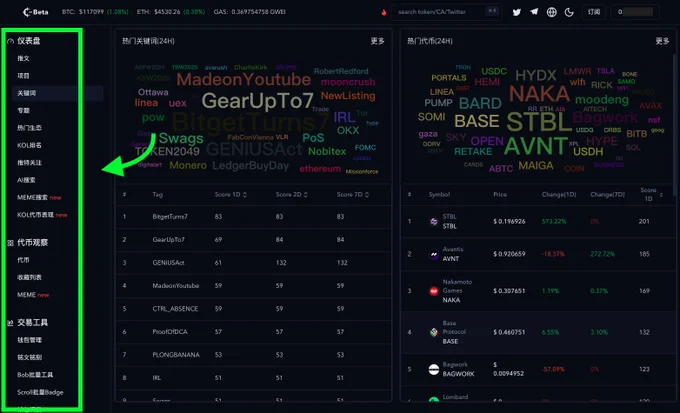The height and width of the screenshot is (413, 680).
Task: Collapse the 仪表盘 sidebar section
Action: click(x=29, y=41)
